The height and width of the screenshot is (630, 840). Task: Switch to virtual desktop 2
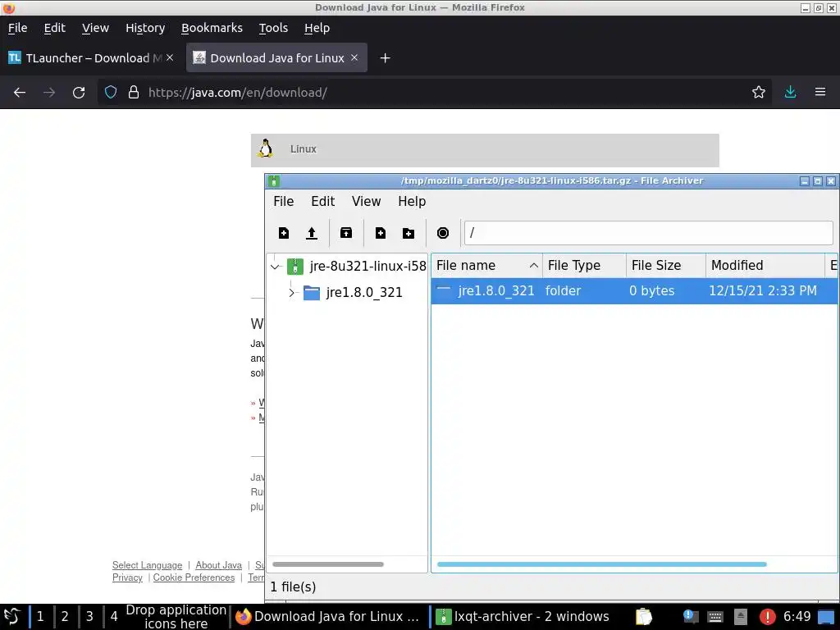tap(65, 617)
